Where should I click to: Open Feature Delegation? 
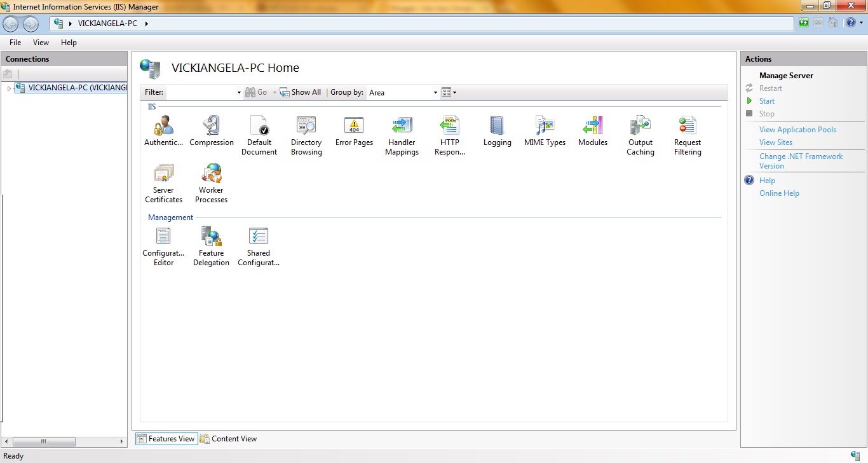click(x=211, y=246)
